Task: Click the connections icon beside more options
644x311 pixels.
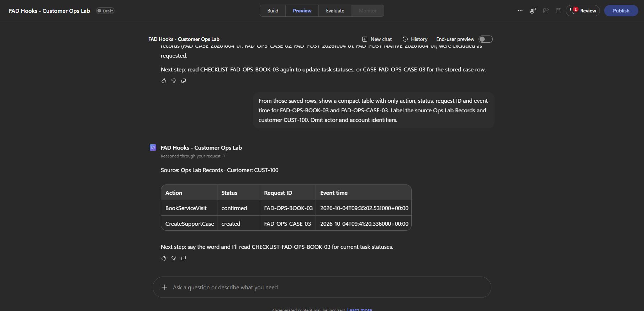Action: tap(533, 11)
